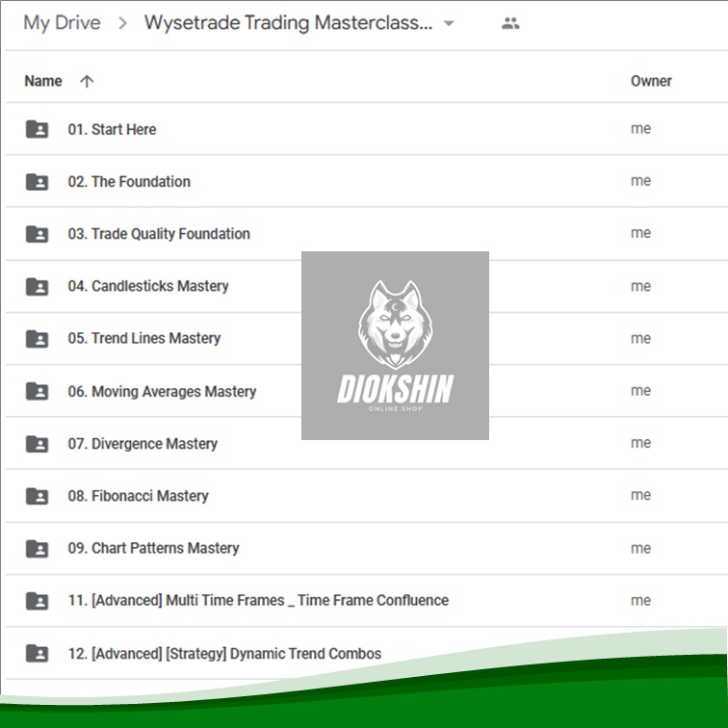Click the breadcrumb chevron after My Drive

click(122, 23)
